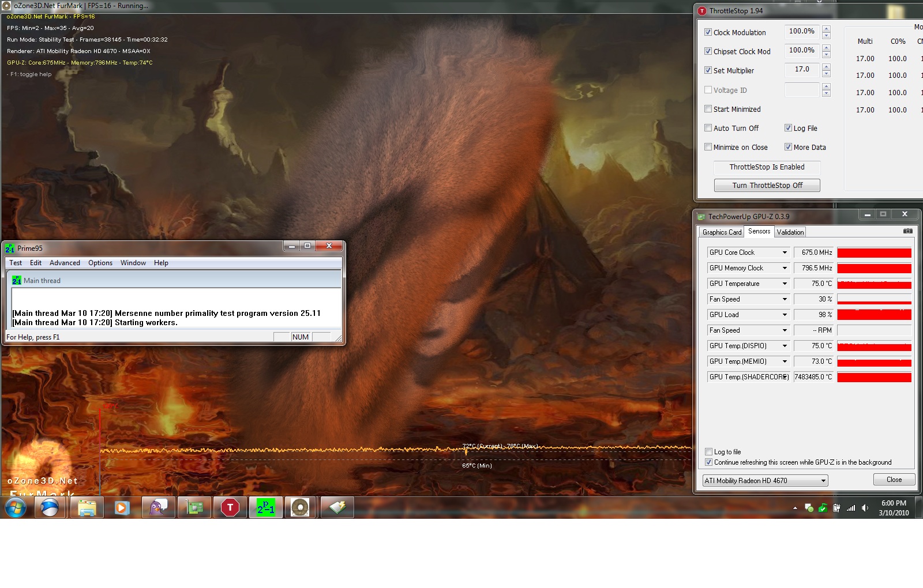Viewport: 923px width, 588px height.
Task: Expand the GPU Core Clock sensor dropdown
Action: (785, 252)
